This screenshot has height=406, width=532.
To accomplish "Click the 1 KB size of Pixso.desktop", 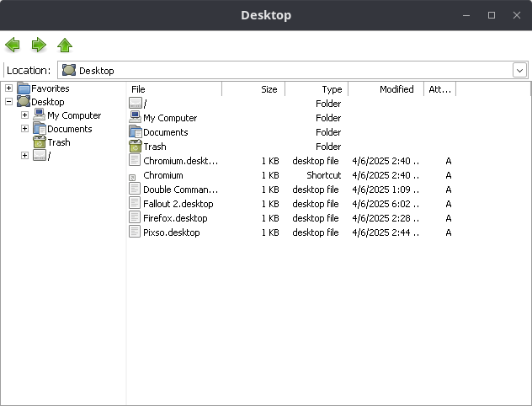I will (x=270, y=232).
